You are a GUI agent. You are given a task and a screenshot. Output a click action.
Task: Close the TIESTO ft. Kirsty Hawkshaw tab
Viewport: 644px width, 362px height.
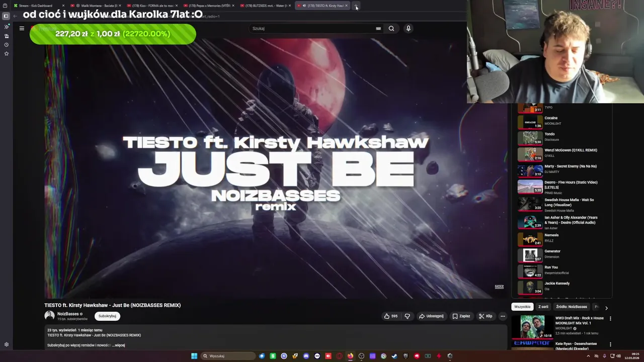click(346, 6)
